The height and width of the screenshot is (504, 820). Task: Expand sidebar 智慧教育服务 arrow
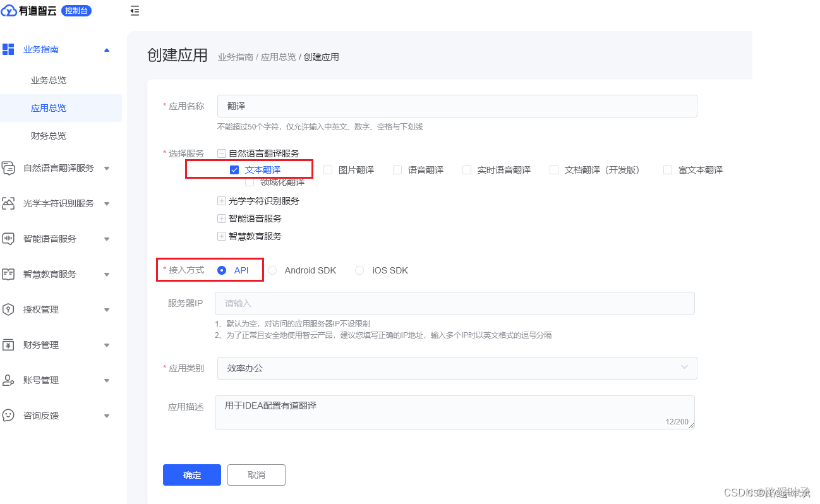(x=107, y=274)
